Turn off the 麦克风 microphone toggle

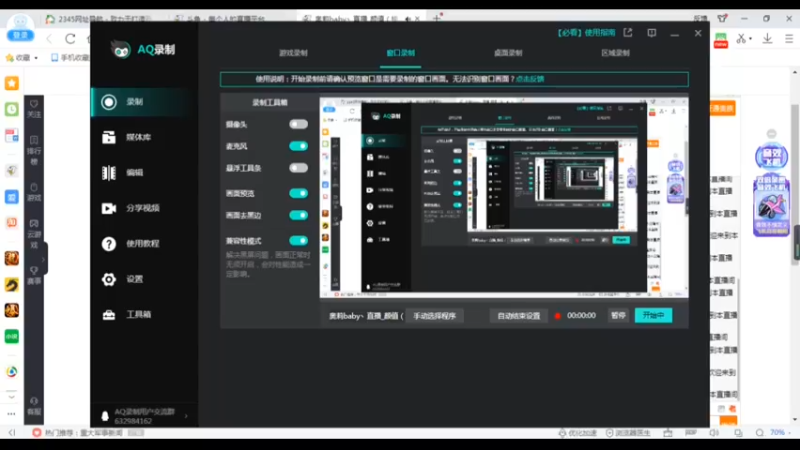click(298, 146)
